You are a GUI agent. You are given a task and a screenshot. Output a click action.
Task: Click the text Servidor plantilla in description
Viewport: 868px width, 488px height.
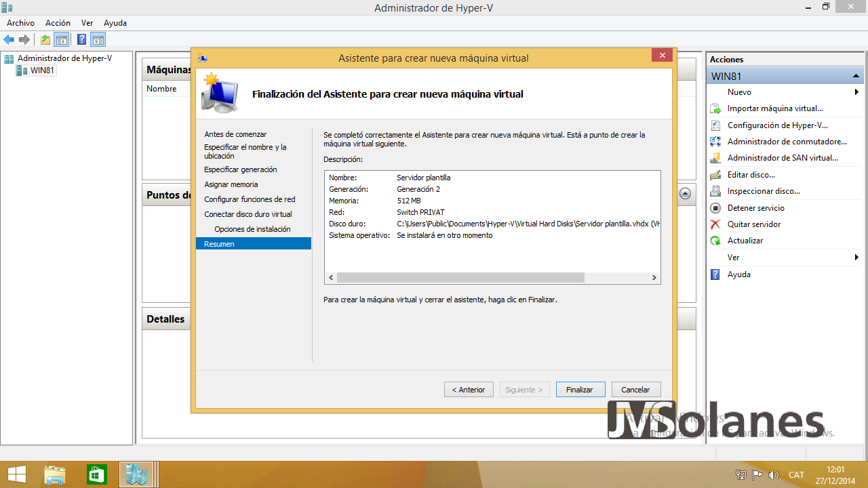coord(423,178)
